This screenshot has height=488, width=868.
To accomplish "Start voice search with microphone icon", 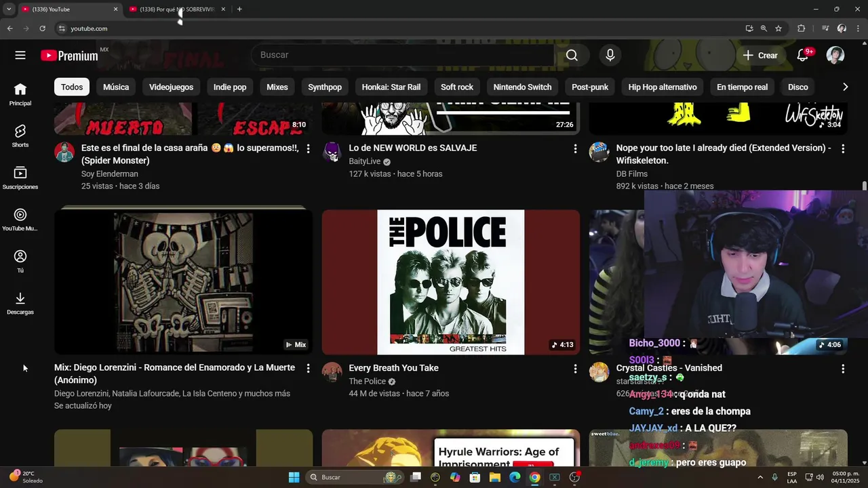I will (610, 56).
